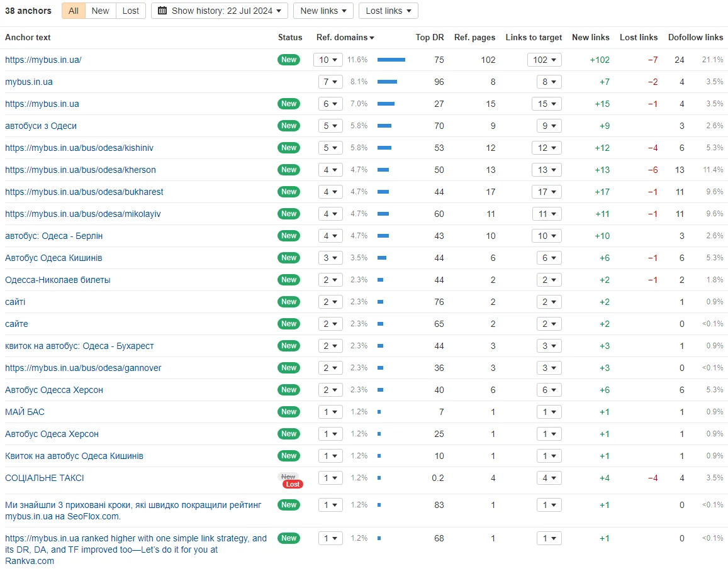This screenshot has height=569, width=728.
Task: Open the Show history date dropdown
Action: click(x=220, y=11)
